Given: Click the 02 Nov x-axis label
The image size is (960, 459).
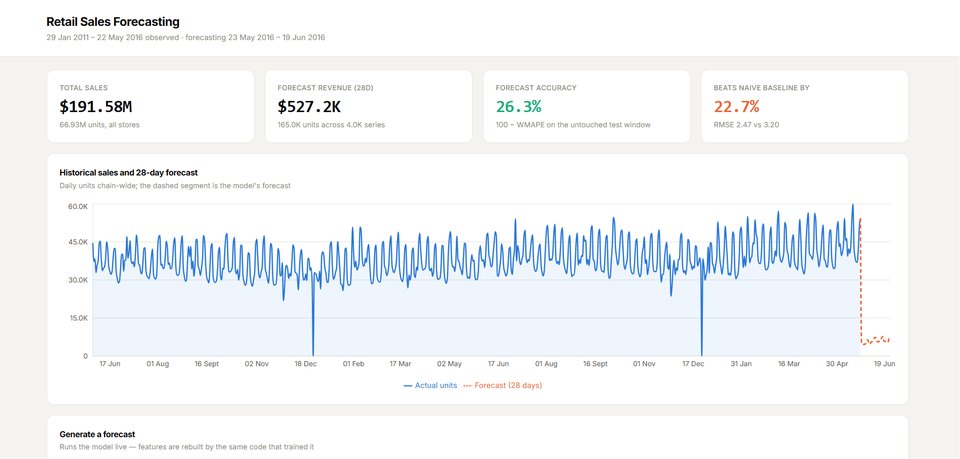Looking at the screenshot, I should (257, 364).
